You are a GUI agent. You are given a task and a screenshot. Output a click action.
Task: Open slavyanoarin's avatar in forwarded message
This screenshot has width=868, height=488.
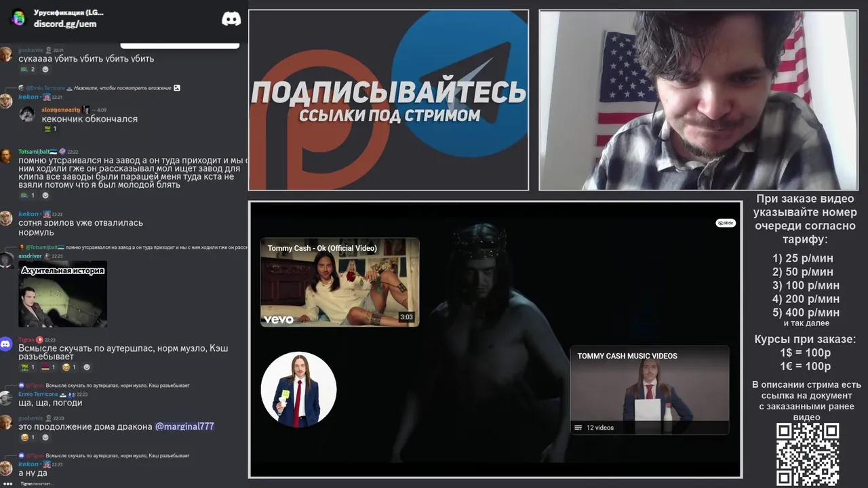click(x=27, y=114)
